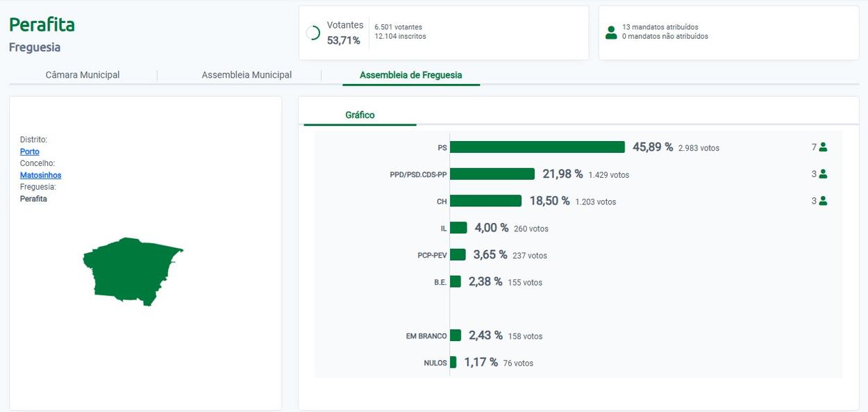Click the person icon beside mandatos atribuídos
The width and height of the screenshot is (868, 412).
pyautogui.click(x=611, y=33)
